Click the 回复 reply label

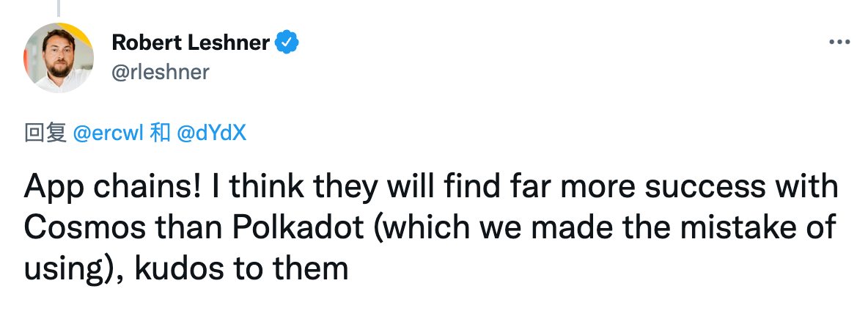click(45, 133)
